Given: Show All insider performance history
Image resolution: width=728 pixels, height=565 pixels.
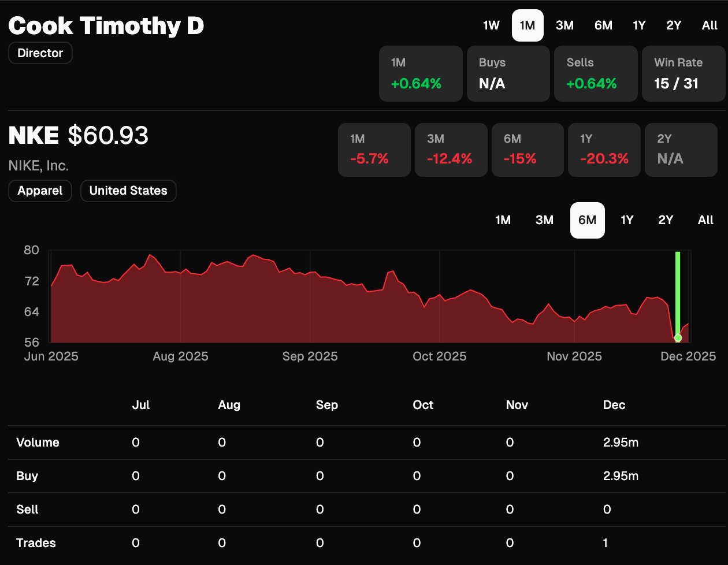Looking at the screenshot, I should point(710,25).
